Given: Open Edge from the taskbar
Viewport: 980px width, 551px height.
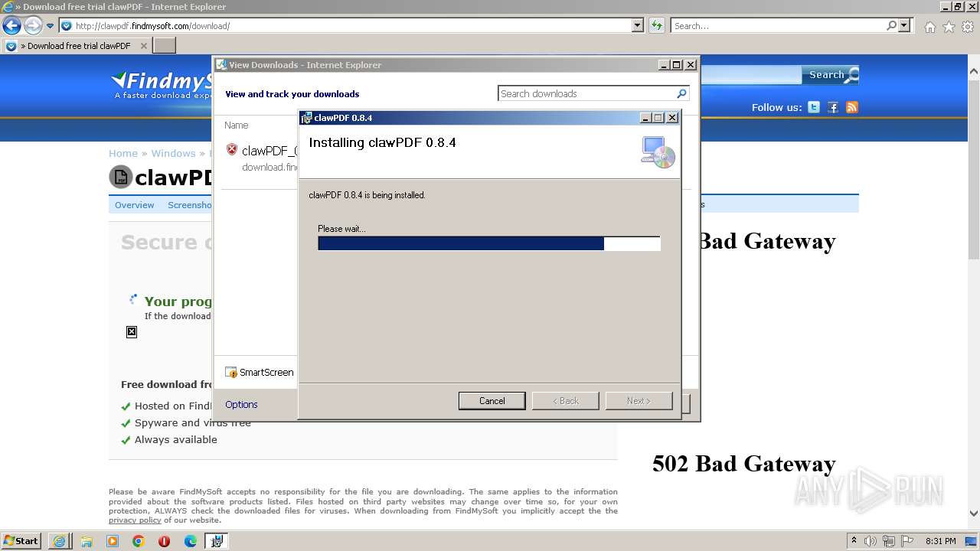Looking at the screenshot, I should coord(191,541).
